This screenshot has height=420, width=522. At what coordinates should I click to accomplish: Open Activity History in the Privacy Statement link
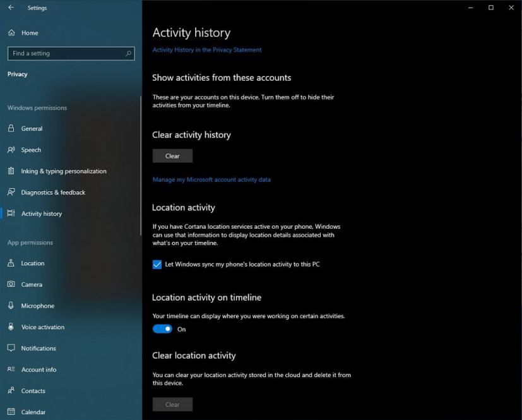pos(207,50)
